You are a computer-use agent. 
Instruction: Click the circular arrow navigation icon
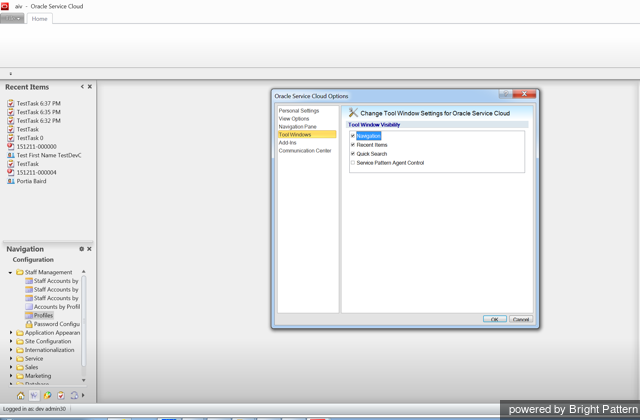(x=74, y=395)
